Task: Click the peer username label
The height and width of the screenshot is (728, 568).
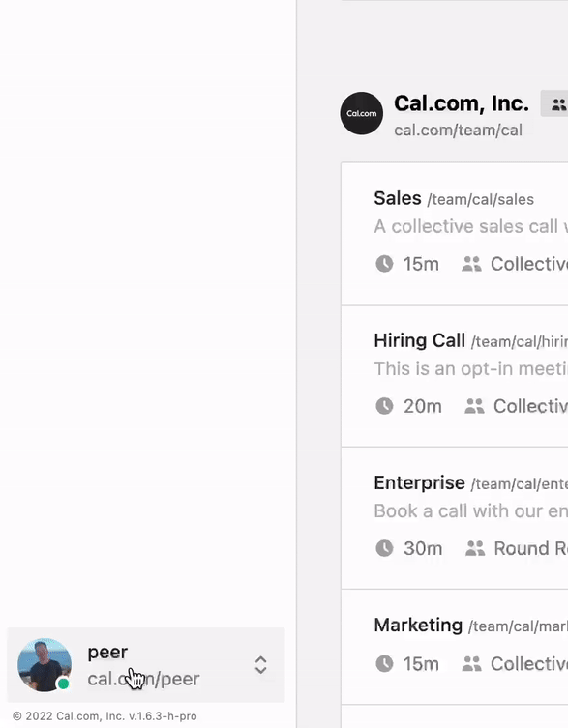Action: tap(107, 652)
